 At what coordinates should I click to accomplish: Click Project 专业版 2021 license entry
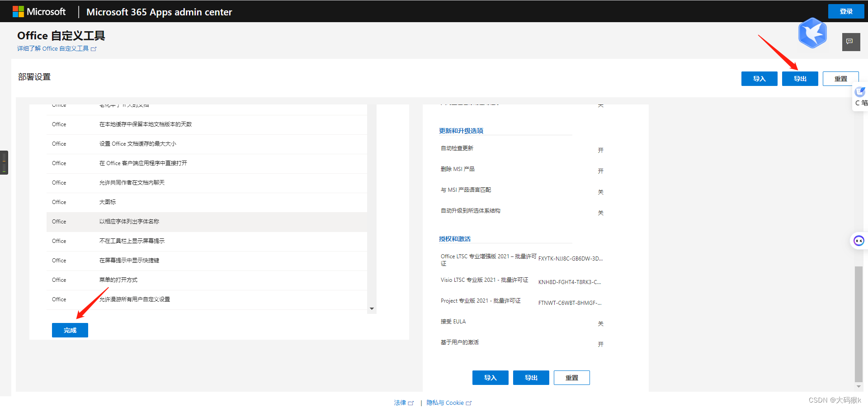481,301
